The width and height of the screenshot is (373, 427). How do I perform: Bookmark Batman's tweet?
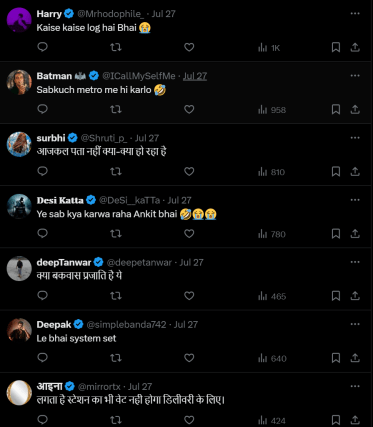[x=336, y=109]
